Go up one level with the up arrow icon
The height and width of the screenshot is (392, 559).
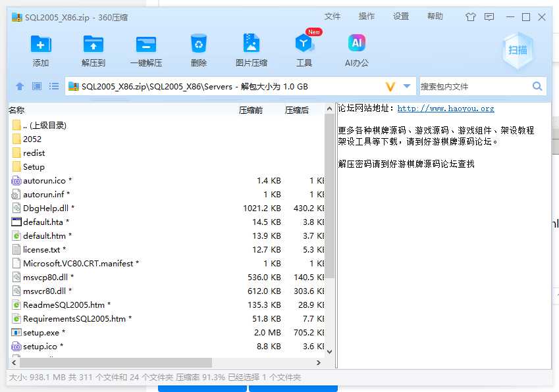click(20, 86)
